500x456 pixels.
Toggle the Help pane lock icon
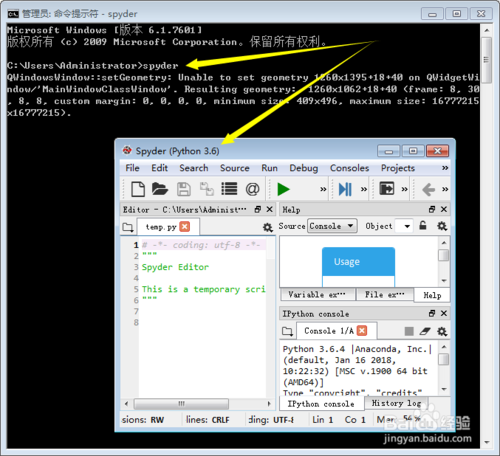423,226
